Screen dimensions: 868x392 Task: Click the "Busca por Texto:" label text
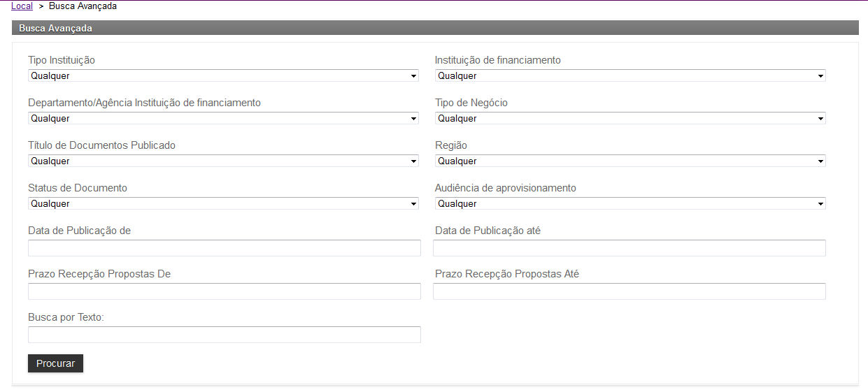point(66,317)
